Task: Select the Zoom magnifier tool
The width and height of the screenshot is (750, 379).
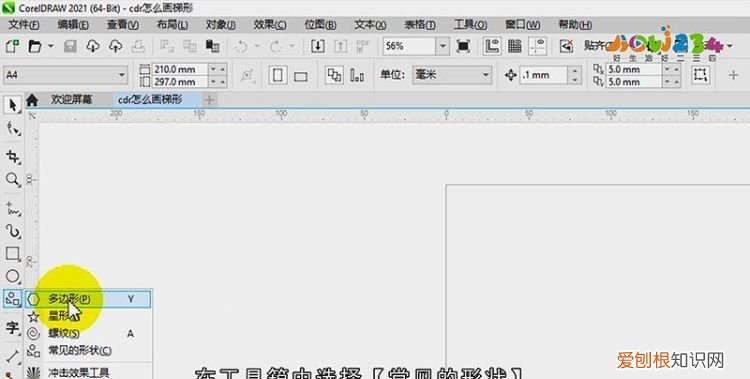Action: coord(12,179)
